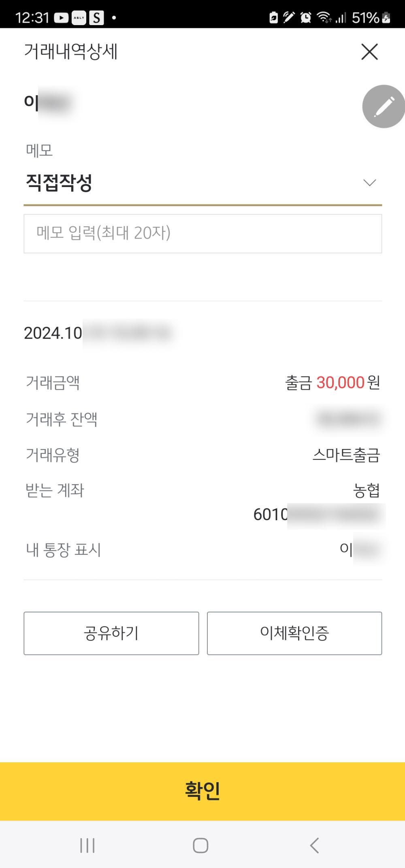
Task: Tap the 스마트출금 transaction type value
Action: [x=346, y=455]
